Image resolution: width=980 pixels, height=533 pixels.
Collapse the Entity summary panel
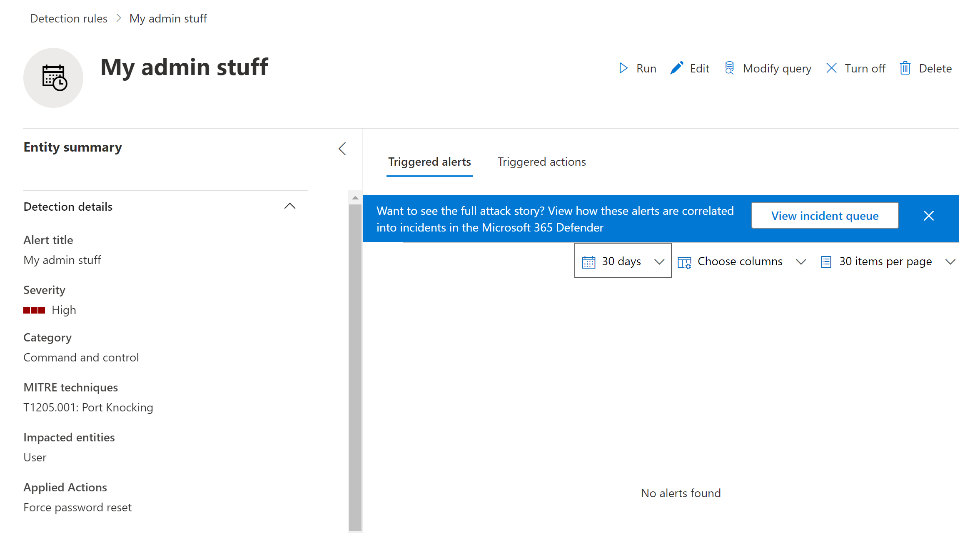342,149
